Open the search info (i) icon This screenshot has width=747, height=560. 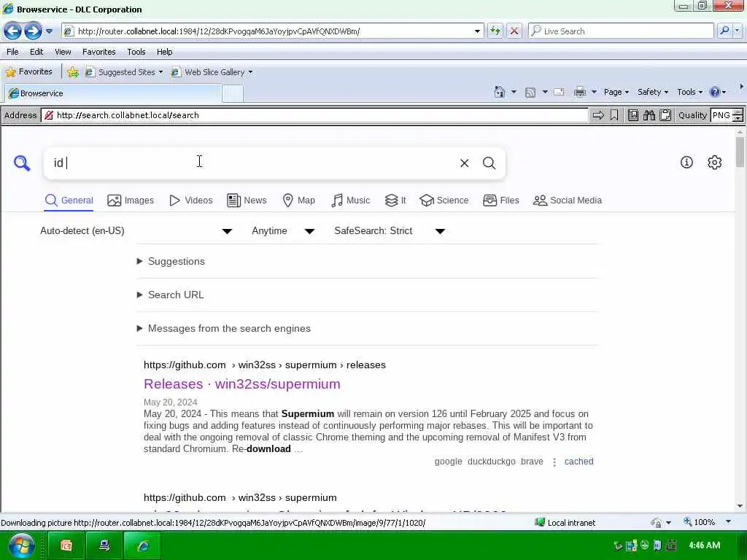[686, 163]
